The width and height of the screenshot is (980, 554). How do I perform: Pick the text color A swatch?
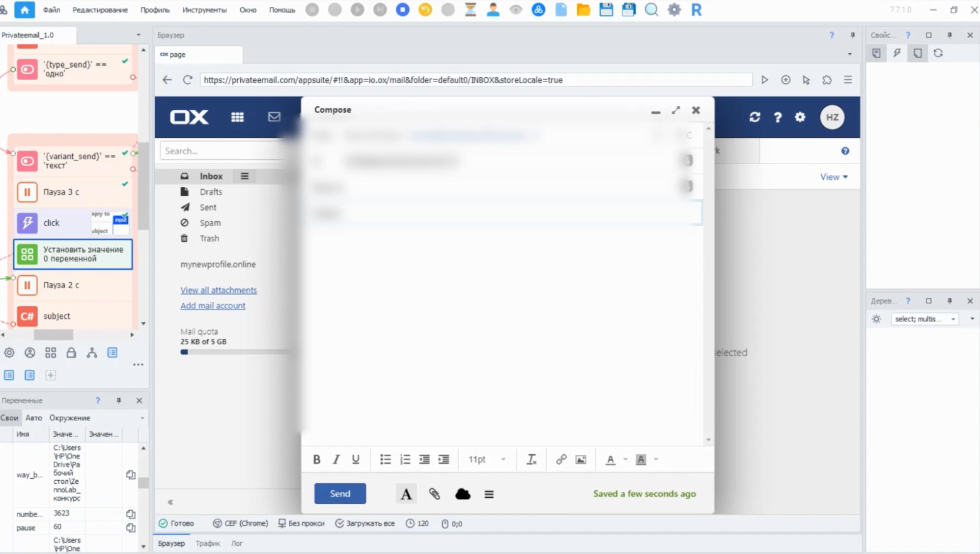(610, 459)
